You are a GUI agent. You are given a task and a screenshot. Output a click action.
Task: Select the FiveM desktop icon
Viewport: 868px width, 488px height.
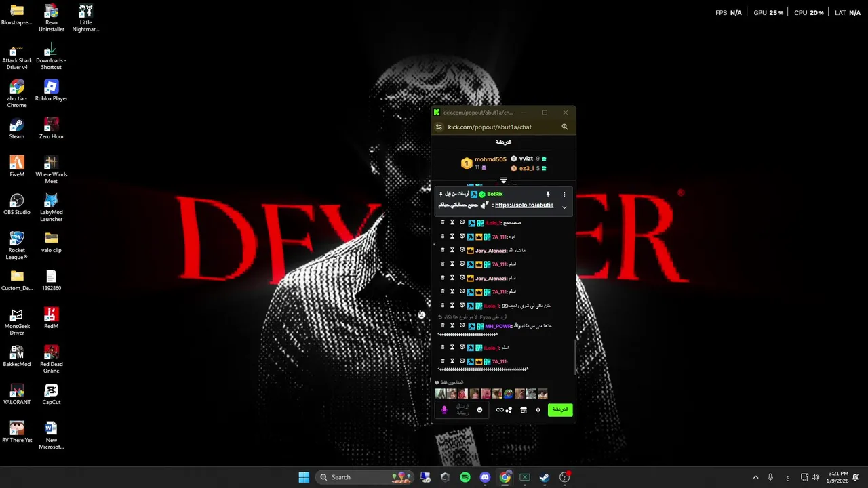click(17, 166)
